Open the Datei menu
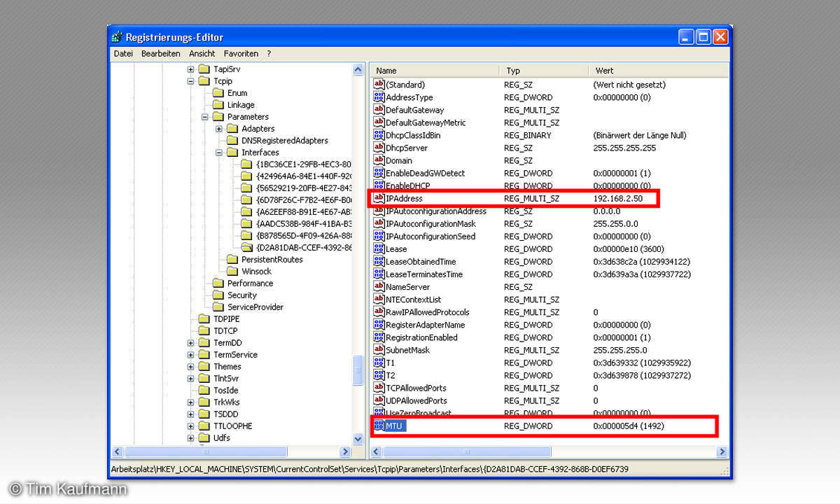The image size is (840, 504). click(x=123, y=53)
